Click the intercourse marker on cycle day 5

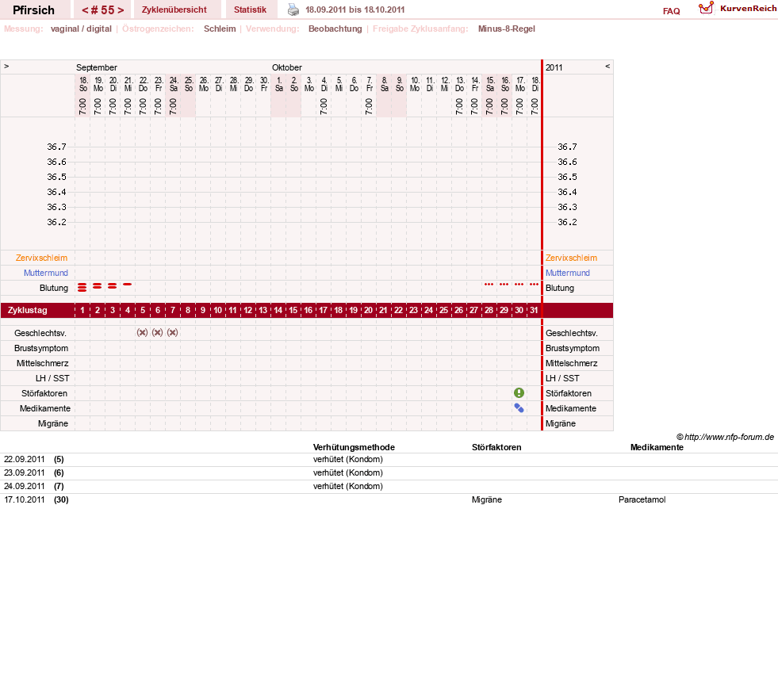[143, 332]
